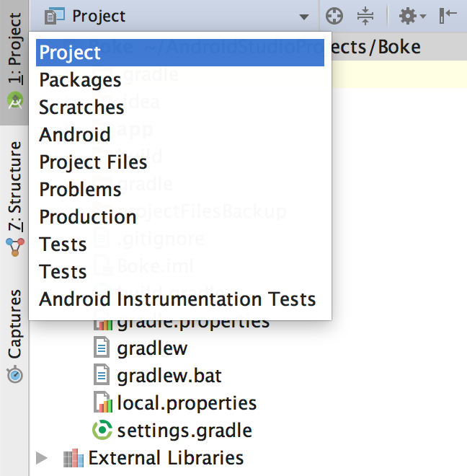467x476 pixels.
Task: Click the Collapse All icon
Action: click(366, 15)
